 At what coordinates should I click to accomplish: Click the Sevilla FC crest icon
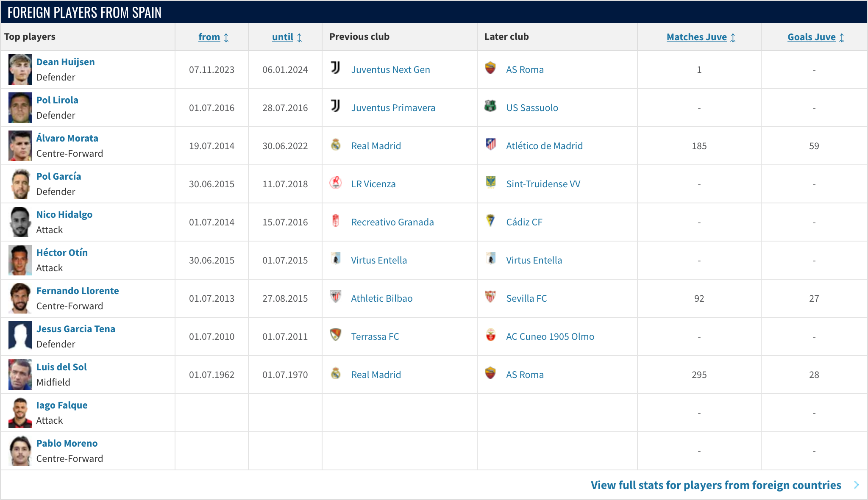[490, 297]
